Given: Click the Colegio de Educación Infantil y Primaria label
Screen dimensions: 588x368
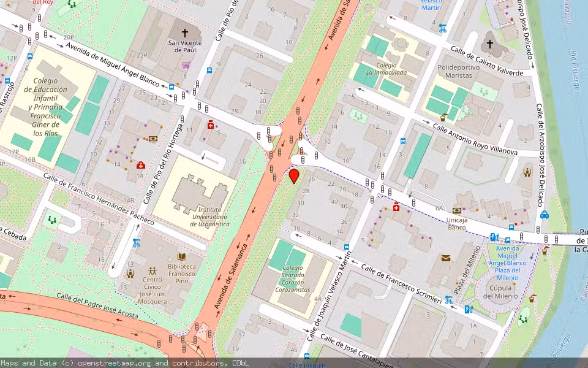Looking at the screenshot, I should 45,107.
